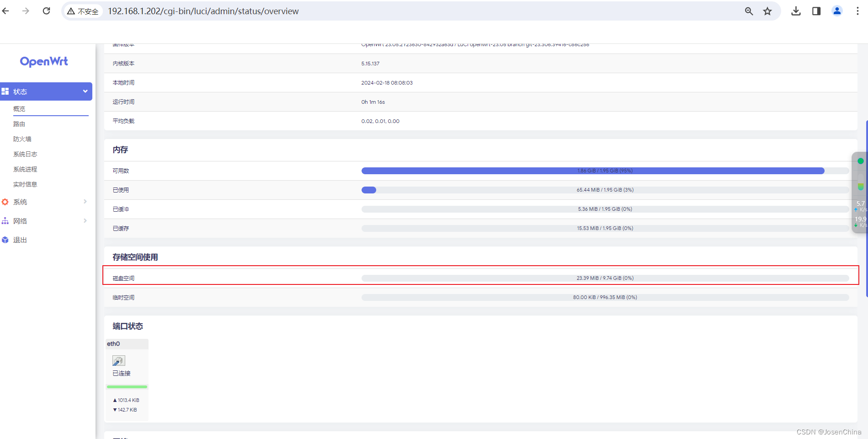Click the 状态 grid icon in sidebar

(5, 91)
